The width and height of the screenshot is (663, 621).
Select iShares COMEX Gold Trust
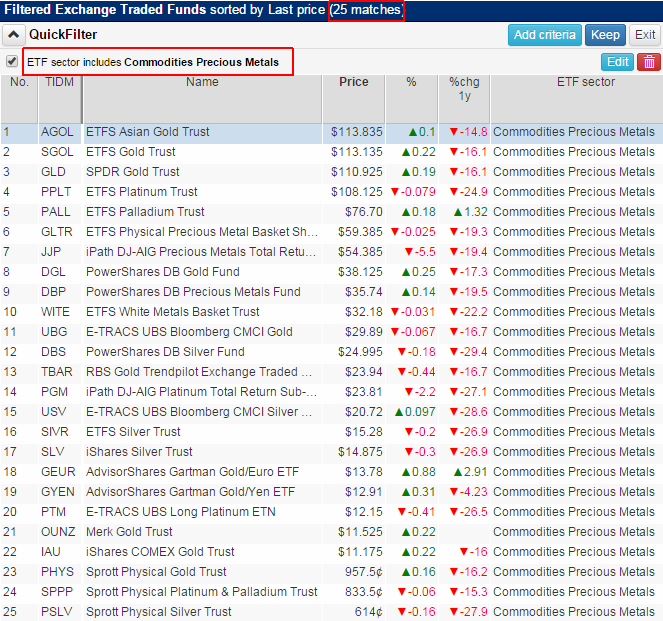coord(160,552)
